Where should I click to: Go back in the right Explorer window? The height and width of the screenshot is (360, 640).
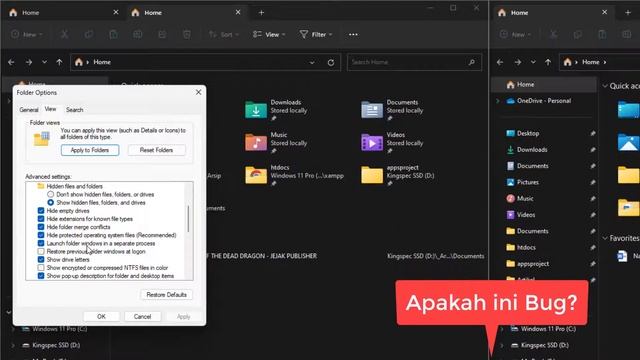click(x=500, y=62)
